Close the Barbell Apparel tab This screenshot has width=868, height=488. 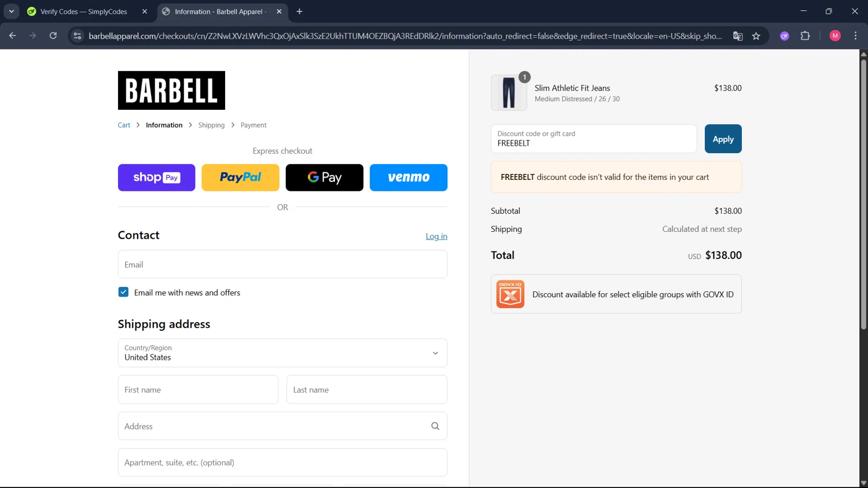coord(279,12)
